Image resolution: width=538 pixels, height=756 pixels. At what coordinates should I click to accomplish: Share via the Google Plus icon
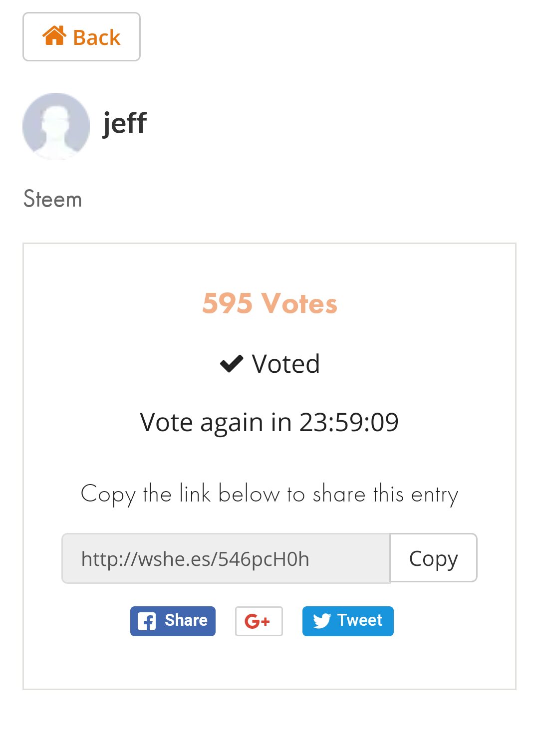259,621
